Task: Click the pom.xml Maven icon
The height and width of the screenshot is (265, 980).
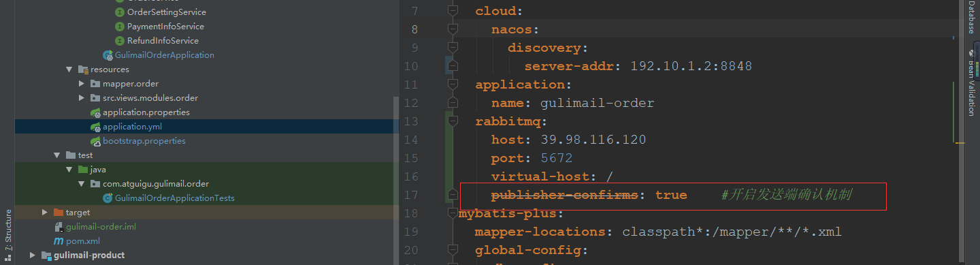Action: coord(59,241)
